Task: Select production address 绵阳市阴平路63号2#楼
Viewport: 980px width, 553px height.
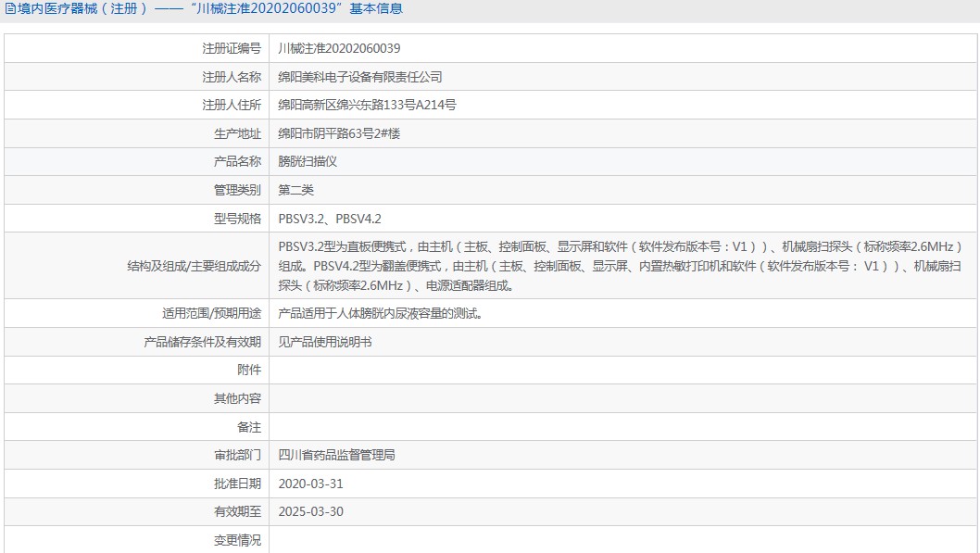Action: coord(339,133)
